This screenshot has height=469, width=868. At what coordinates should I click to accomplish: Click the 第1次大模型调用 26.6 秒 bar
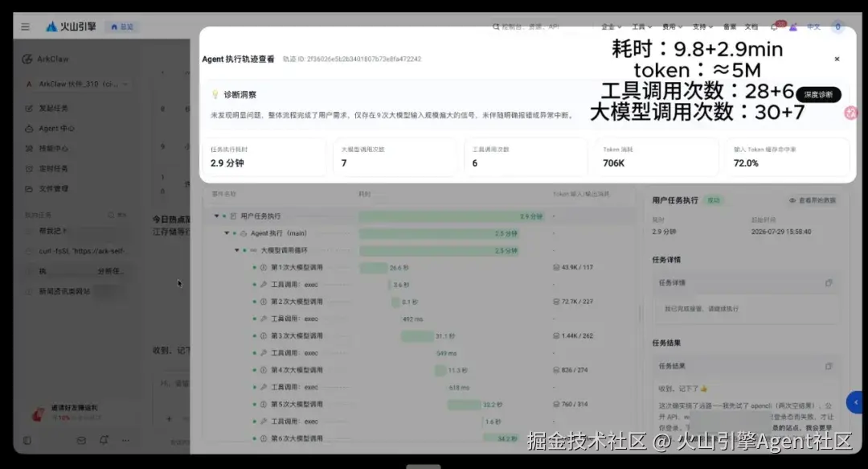tap(373, 268)
